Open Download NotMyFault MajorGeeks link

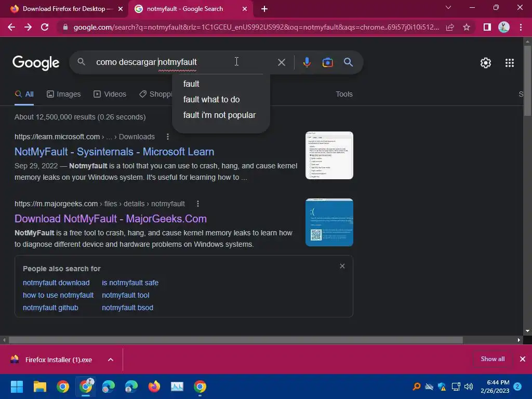click(x=111, y=219)
